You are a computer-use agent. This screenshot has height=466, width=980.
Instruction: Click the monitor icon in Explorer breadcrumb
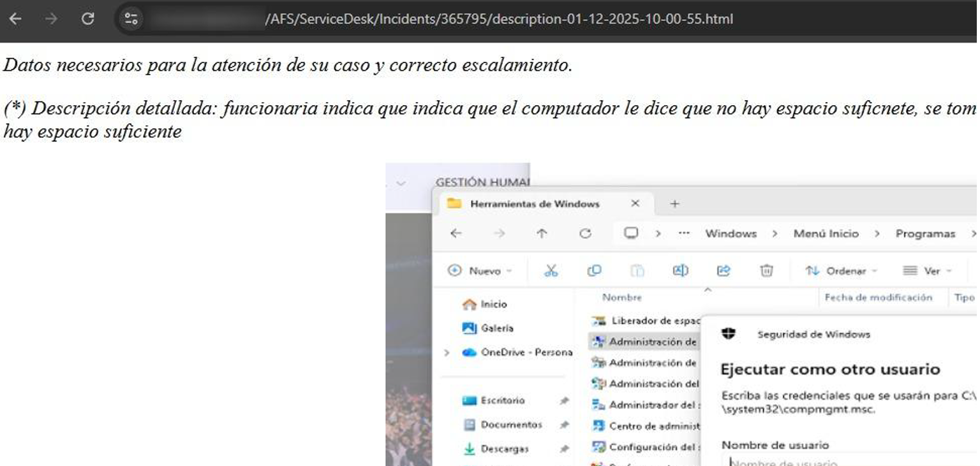(x=631, y=233)
